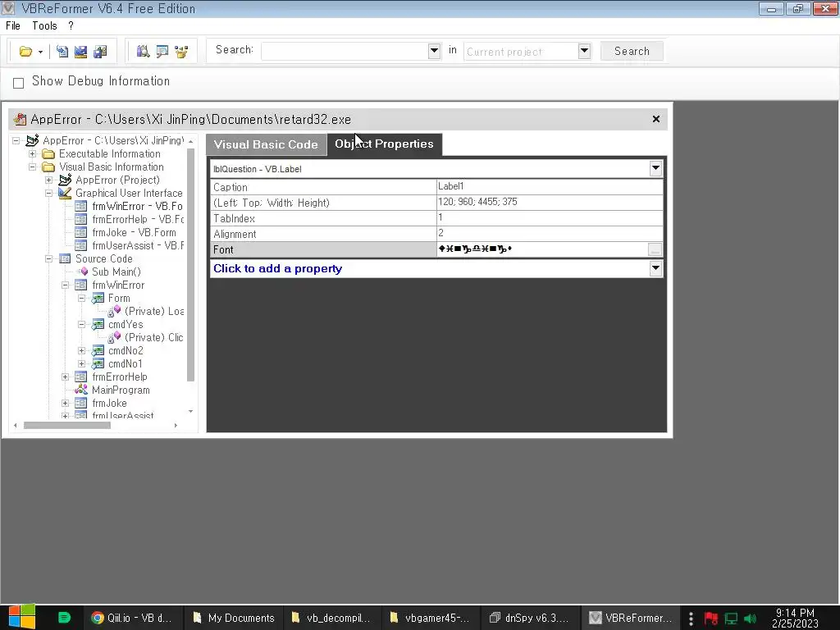
Task: Select frmJoke - VB.Form tree item
Action: tap(134, 232)
